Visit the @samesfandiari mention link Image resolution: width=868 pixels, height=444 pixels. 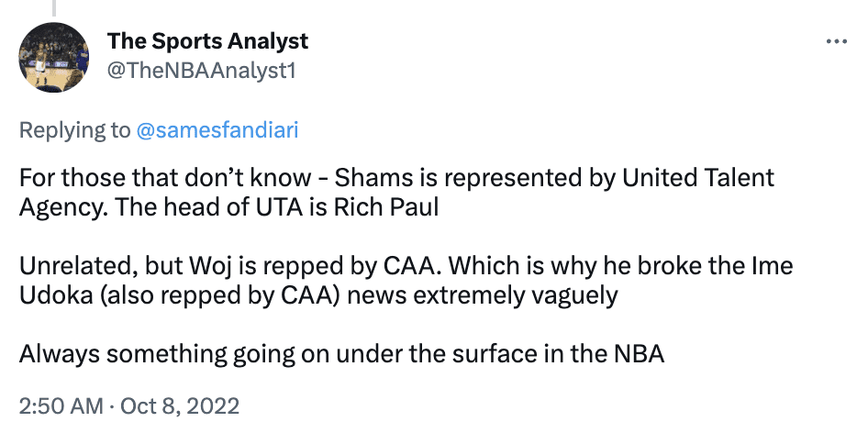point(217,130)
